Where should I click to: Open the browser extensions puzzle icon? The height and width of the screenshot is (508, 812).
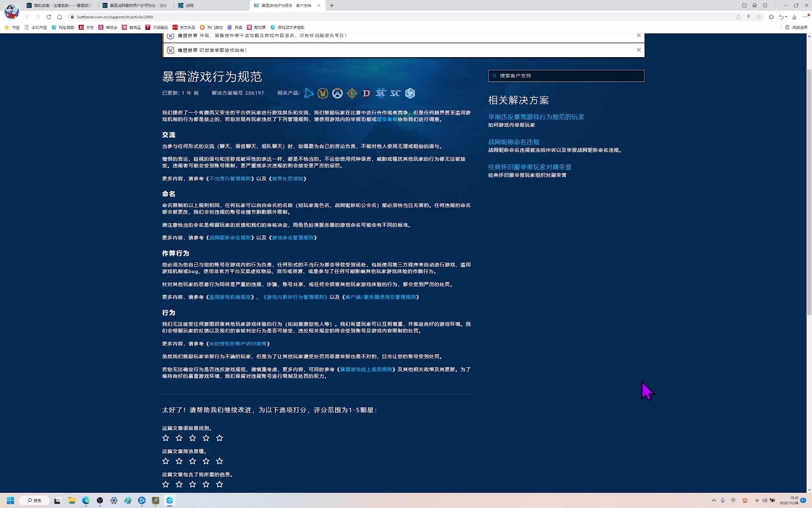pos(771,17)
